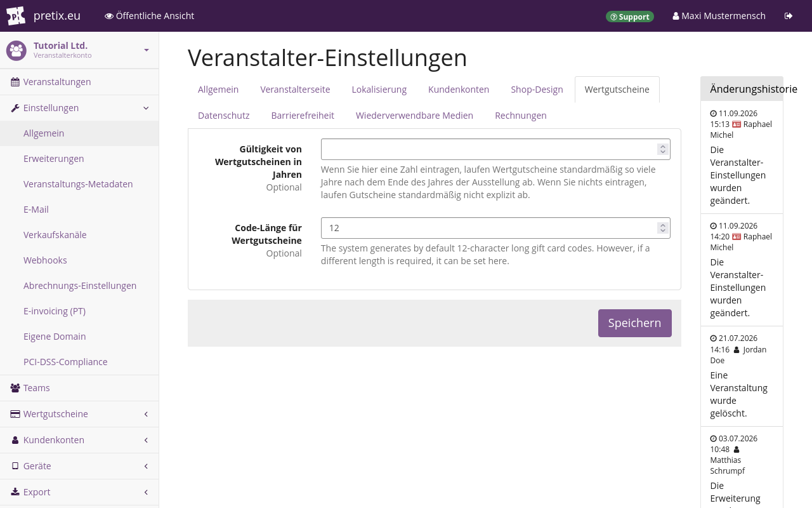Expand the Kundenkonten sidebar section
This screenshot has height=508, width=812.
(146, 440)
